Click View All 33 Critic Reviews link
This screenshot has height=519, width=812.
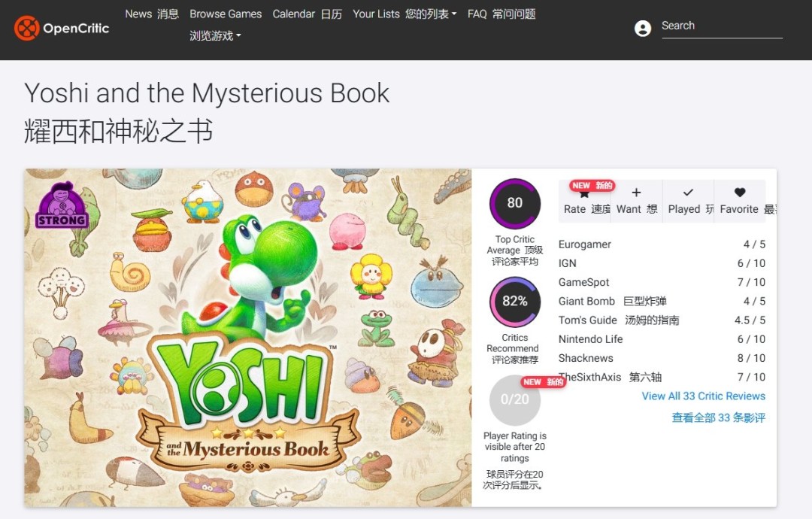[x=703, y=396]
